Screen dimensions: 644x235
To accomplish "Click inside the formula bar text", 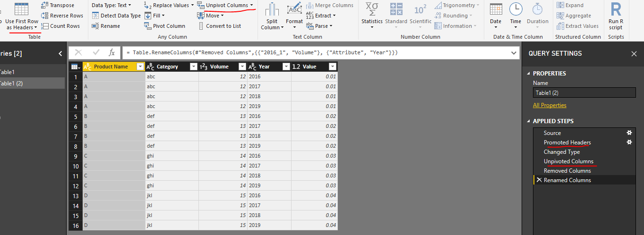I will 262,53.
